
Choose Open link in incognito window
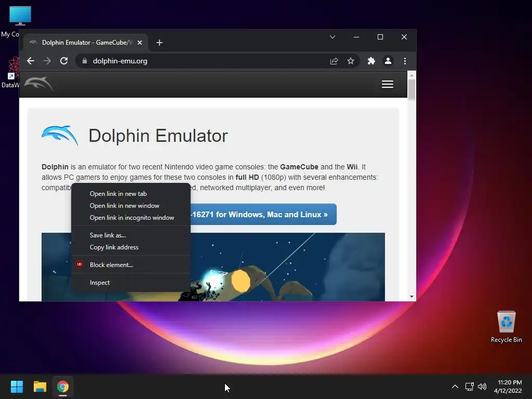pyautogui.click(x=130, y=218)
